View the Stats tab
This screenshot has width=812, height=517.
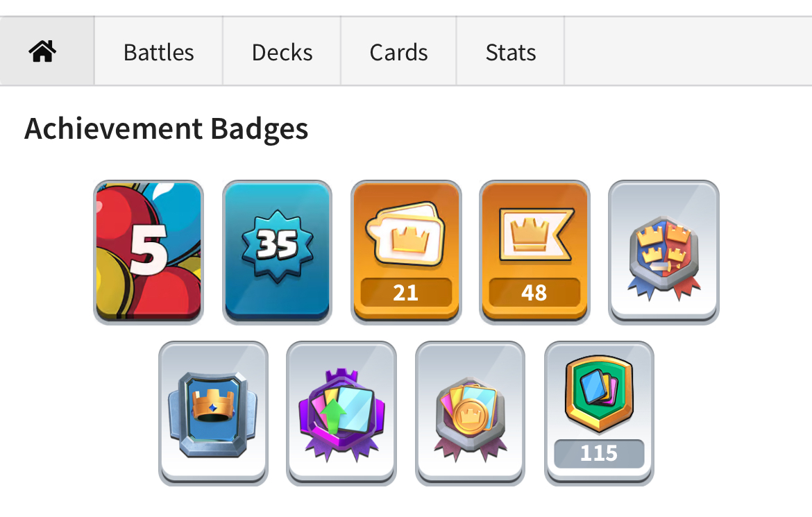pyautogui.click(x=510, y=51)
